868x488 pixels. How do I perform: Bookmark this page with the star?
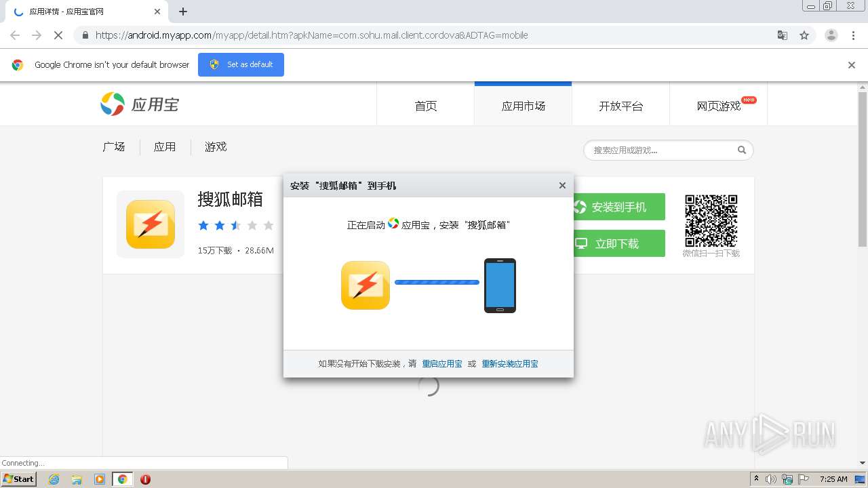(804, 35)
